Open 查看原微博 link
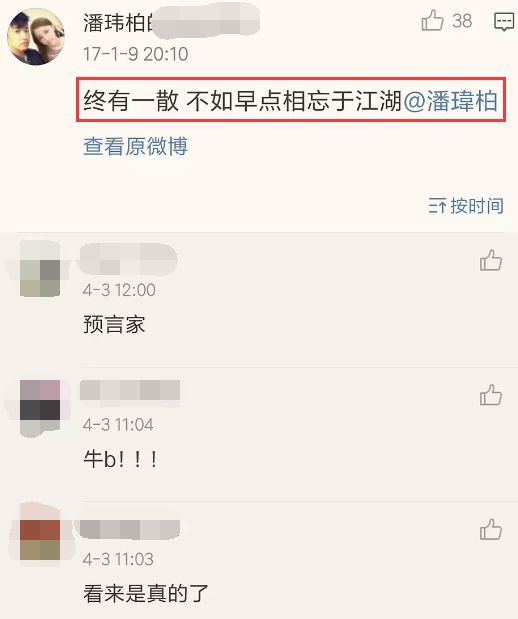518x619 pixels. pyautogui.click(x=135, y=146)
